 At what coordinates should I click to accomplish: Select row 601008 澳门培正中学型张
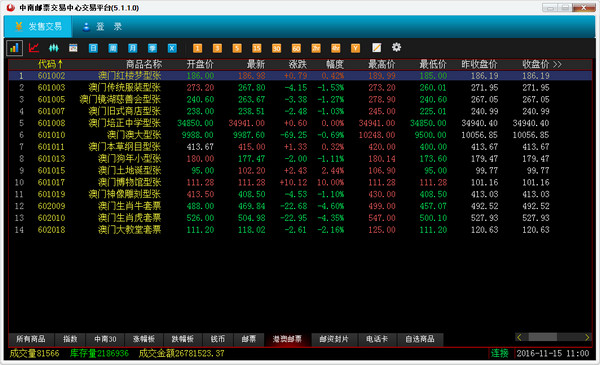pyautogui.click(x=300, y=123)
